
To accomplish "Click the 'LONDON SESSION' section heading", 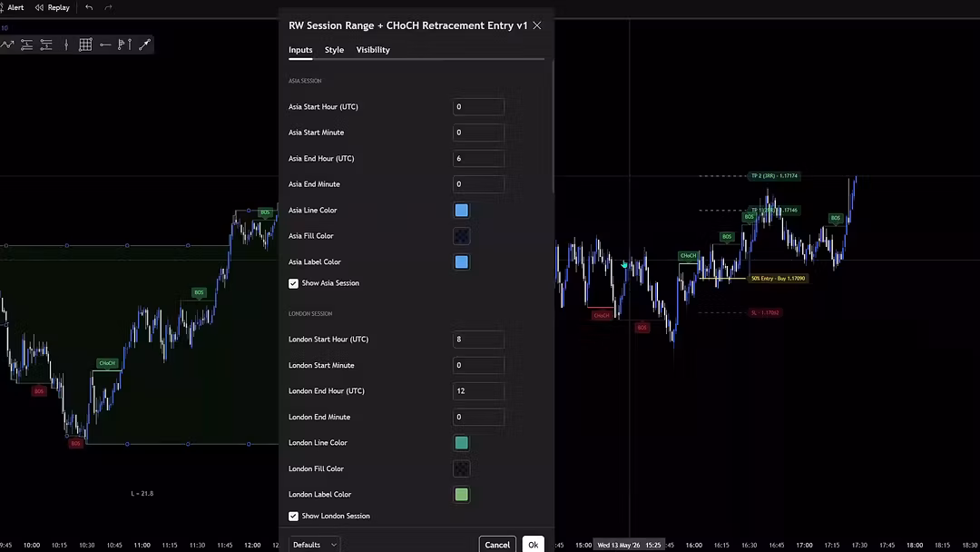I will click(x=310, y=314).
